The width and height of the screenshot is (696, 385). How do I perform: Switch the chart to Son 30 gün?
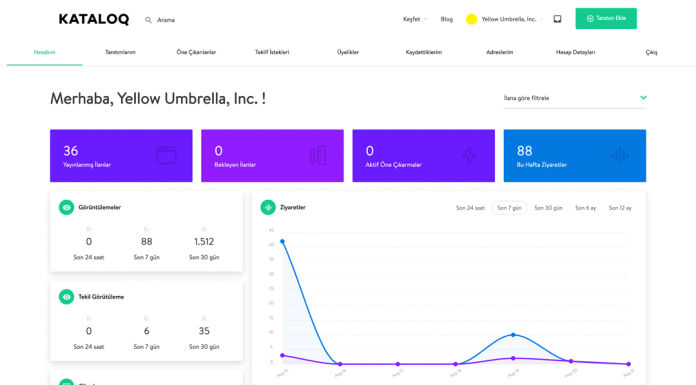548,208
